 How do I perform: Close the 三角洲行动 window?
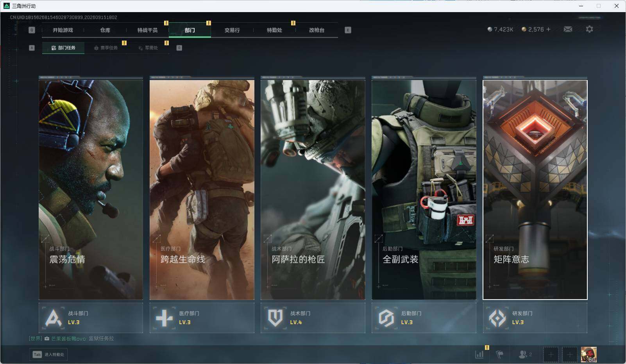click(617, 6)
